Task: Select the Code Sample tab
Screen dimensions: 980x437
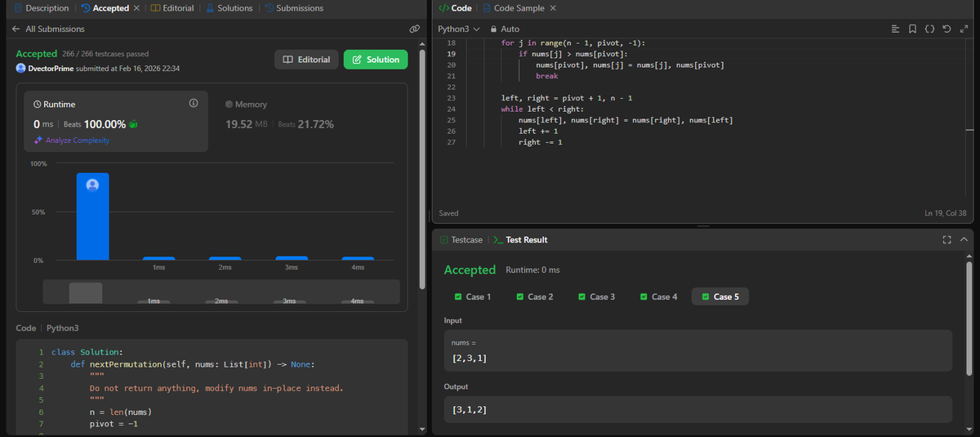Action: coord(512,8)
